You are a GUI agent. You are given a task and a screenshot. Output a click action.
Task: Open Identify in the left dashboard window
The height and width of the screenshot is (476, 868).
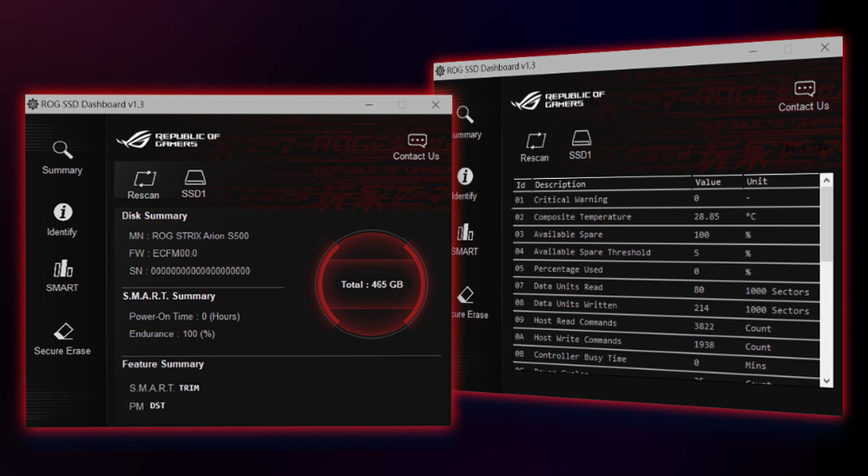tap(62, 220)
